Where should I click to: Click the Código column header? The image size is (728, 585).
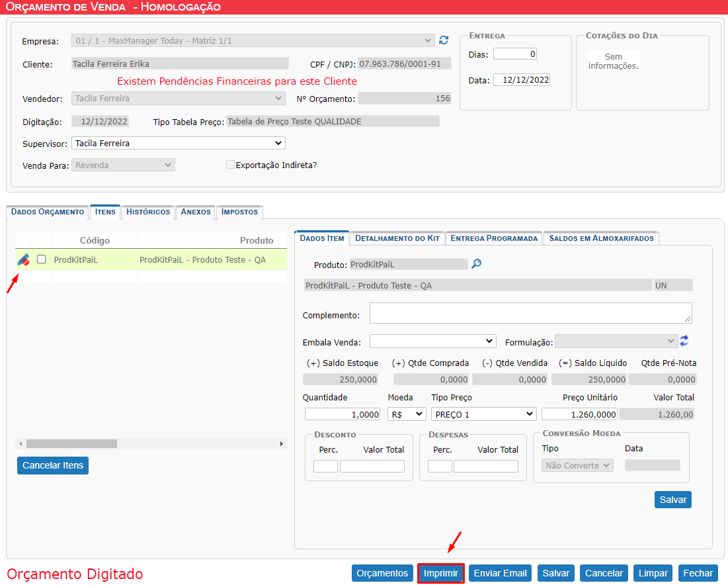[95, 240]
